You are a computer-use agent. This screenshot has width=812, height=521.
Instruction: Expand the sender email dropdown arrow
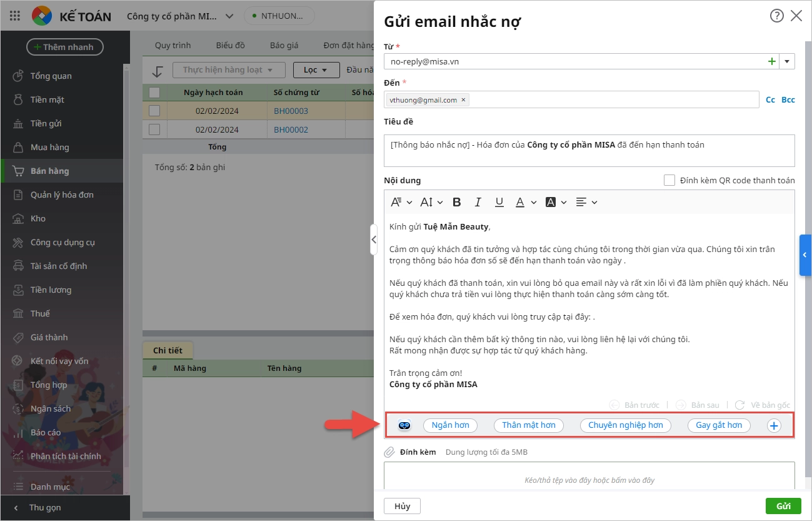click(x=786, y=61)
